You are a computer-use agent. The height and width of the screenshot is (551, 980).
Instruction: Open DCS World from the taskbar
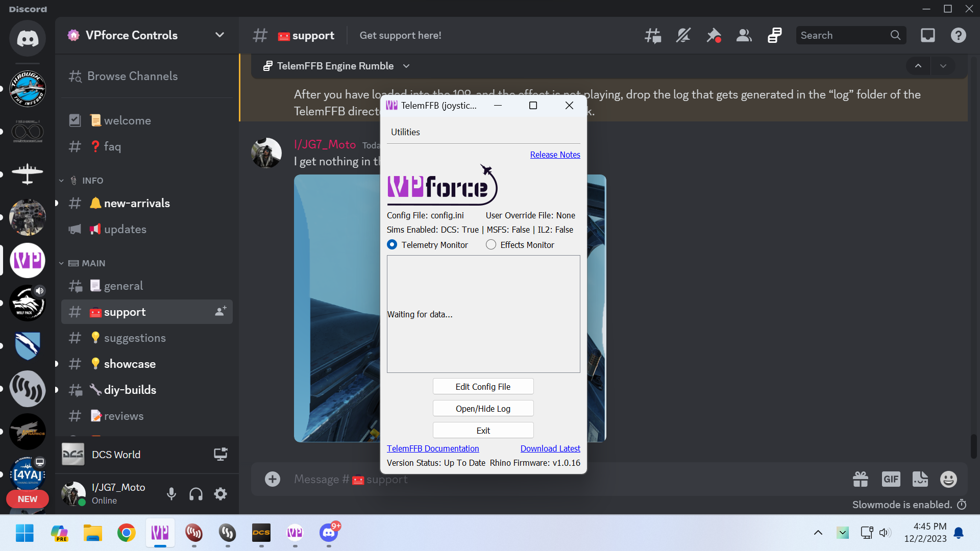(261, 533)
